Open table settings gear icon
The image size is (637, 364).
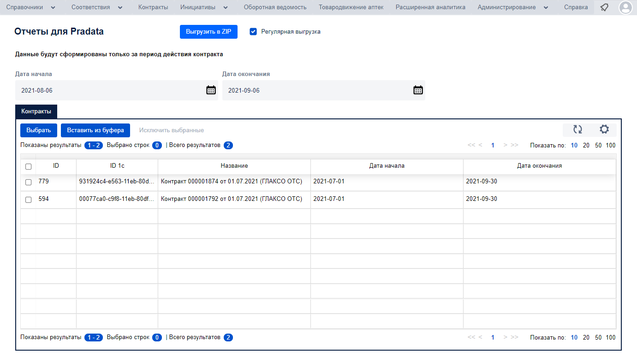coord(604,130)
